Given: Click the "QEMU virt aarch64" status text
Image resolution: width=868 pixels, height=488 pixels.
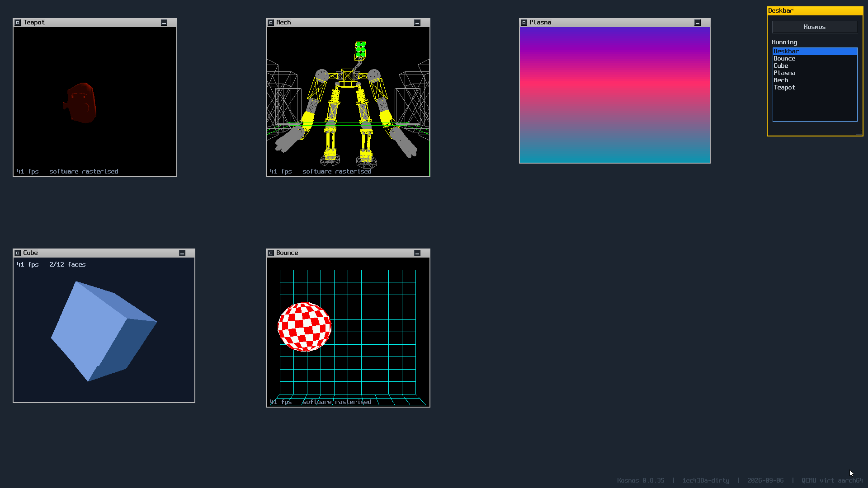Looking at the screenshot, I should 832,481.
